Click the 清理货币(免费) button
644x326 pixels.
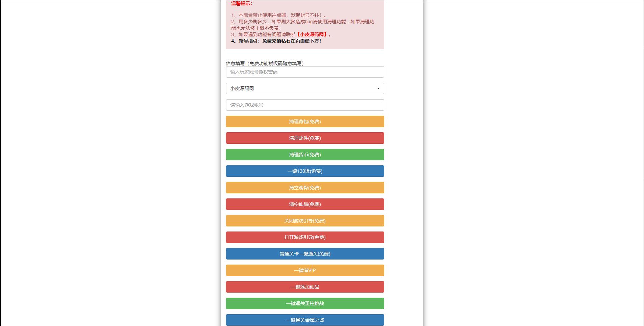pos(305,155)
